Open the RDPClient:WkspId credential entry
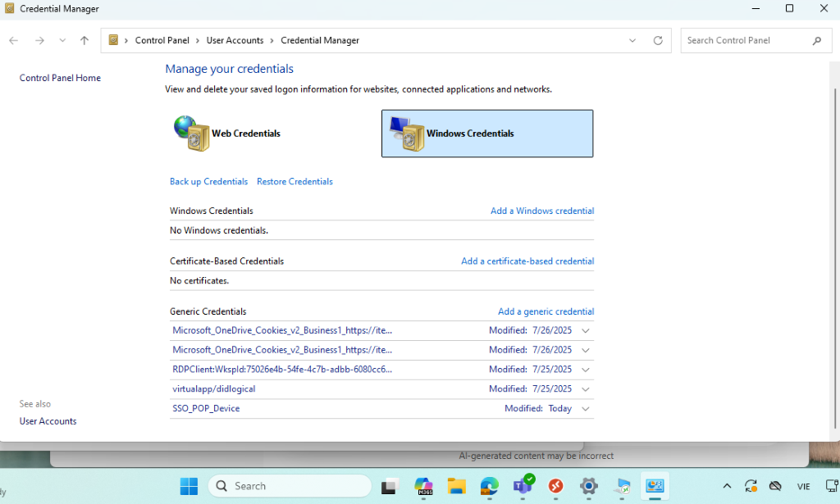Viewport: 840px width, 504px height. click(x=282, y=369)
